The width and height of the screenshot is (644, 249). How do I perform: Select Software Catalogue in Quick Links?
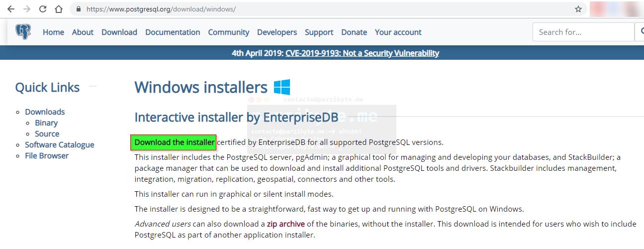pos(60,145)
